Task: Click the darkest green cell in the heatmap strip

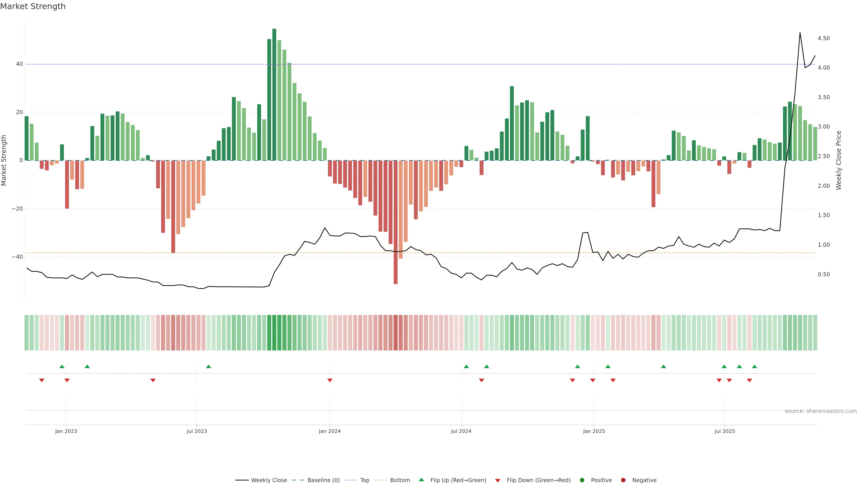Action: click(274, 333)
